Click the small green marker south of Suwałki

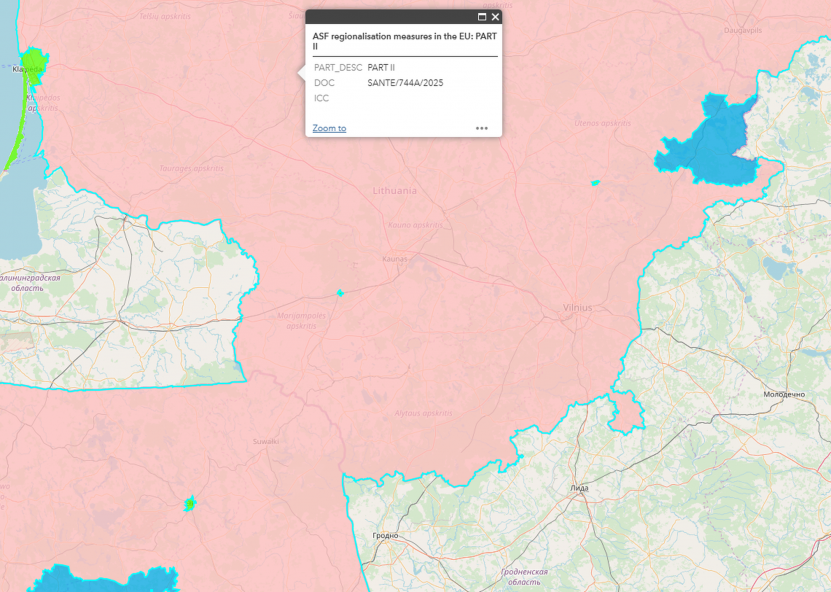coord(189,503)
